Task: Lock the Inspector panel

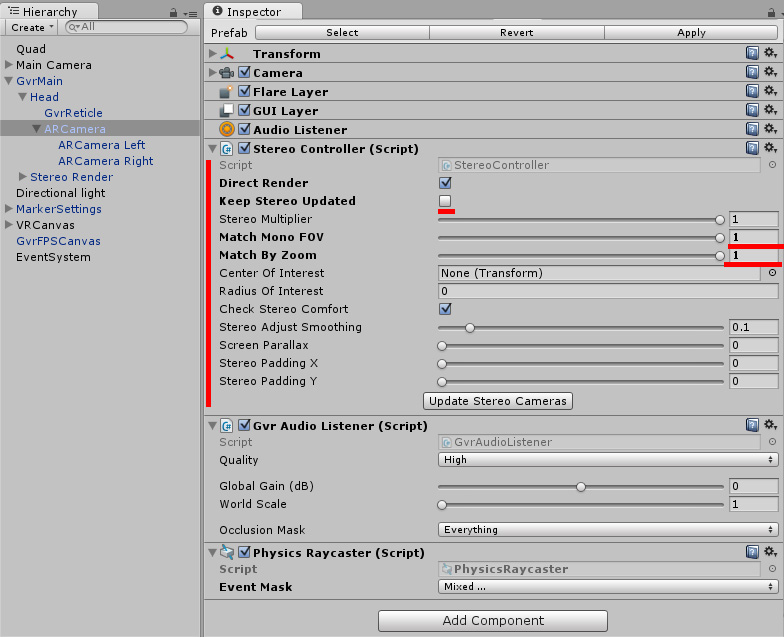Action: (771, 12)
